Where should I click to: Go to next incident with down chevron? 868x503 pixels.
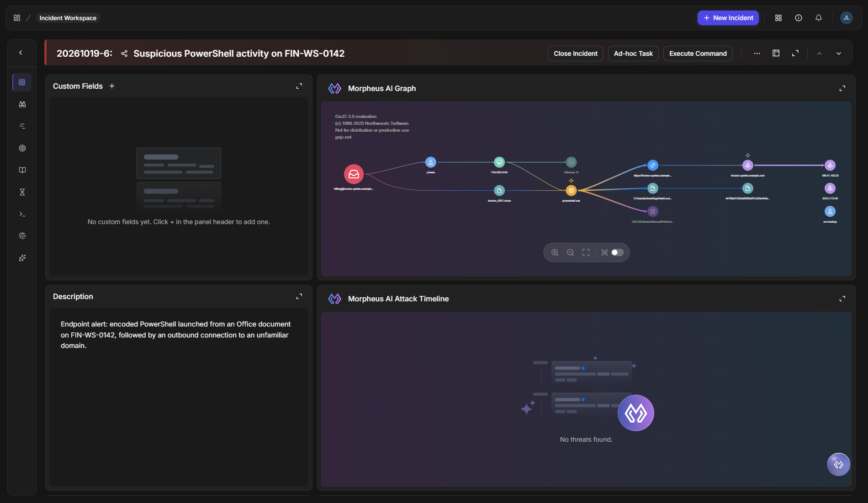pyautogui.click(x=839, y=54)
